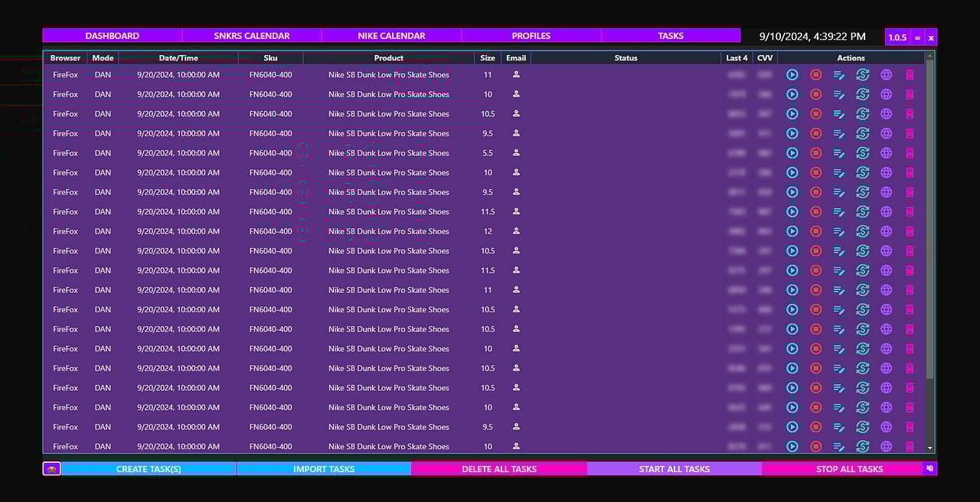
Task: Stop the task in the topmost table row
Action: click(815, 74)
